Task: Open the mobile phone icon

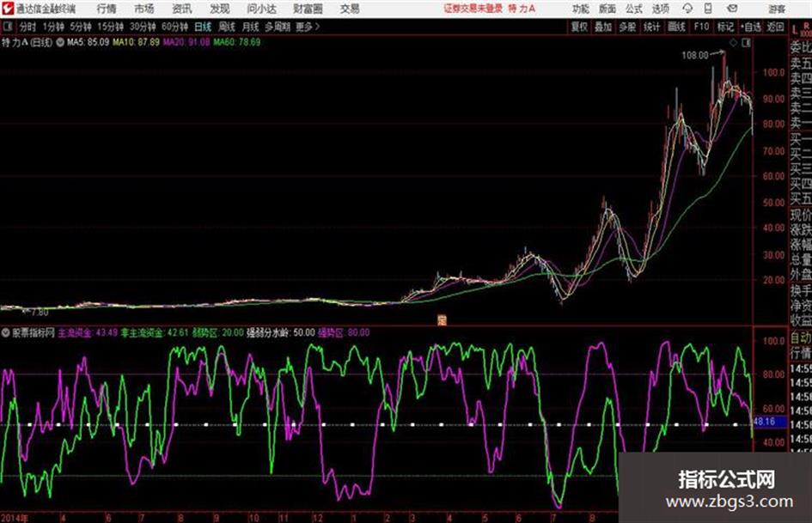Action: coord(708,9)
